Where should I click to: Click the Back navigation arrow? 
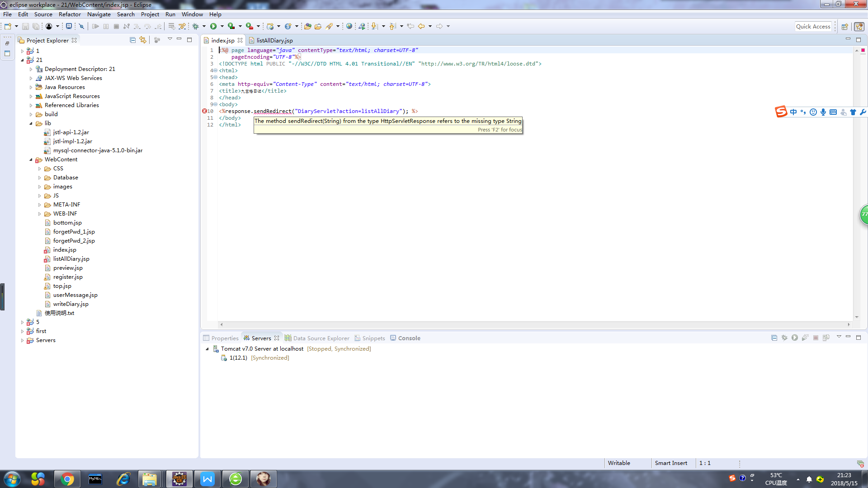(x=421, y=26)
